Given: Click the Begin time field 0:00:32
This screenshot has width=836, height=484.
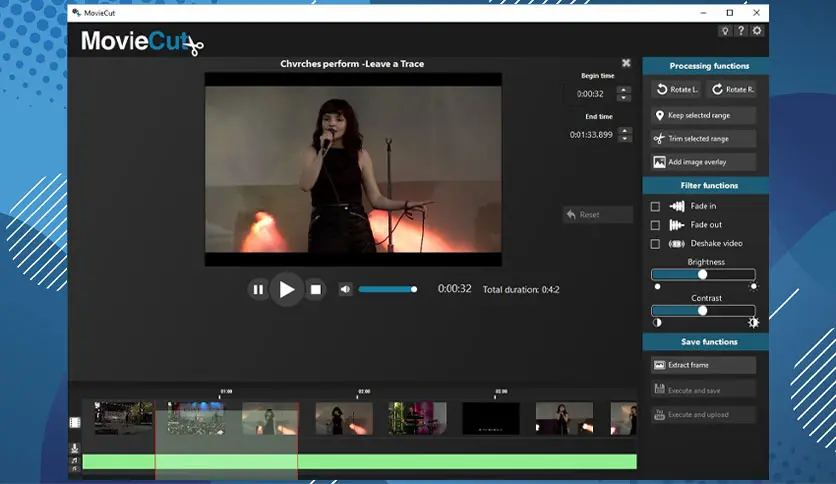Looking at the screenshot, I should (590, 94).
